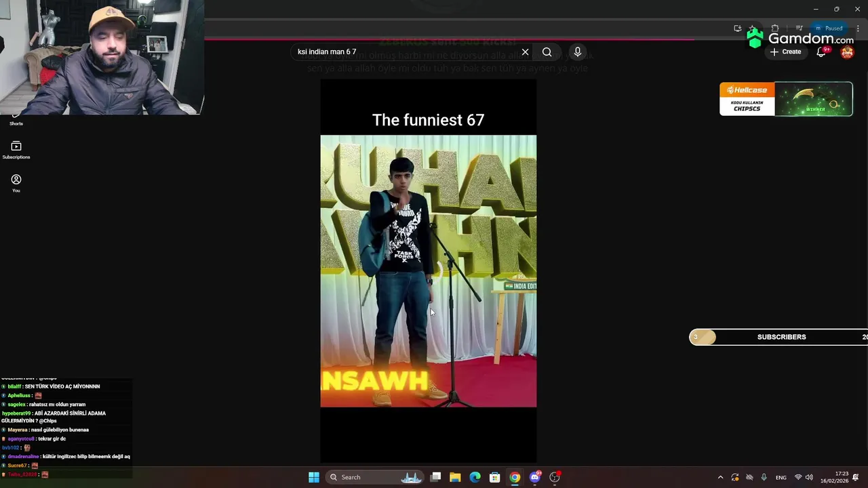
Task: Click the sync tray icon
Action: pos(735,477)
